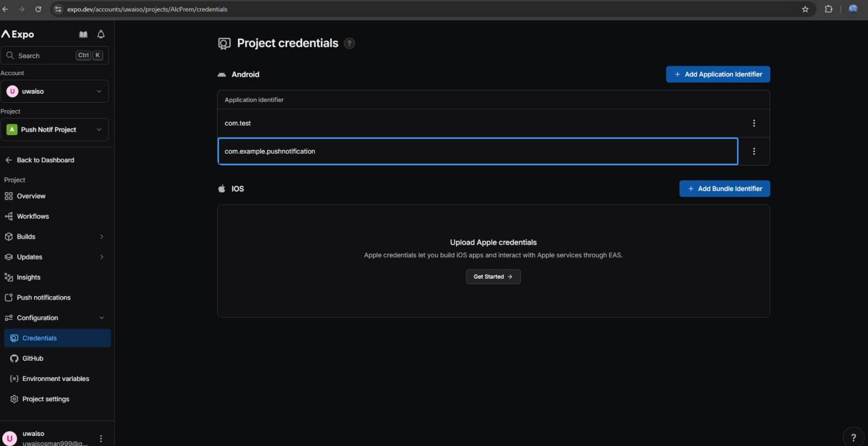Click the Add Application Identifier button

pos(718,74)
